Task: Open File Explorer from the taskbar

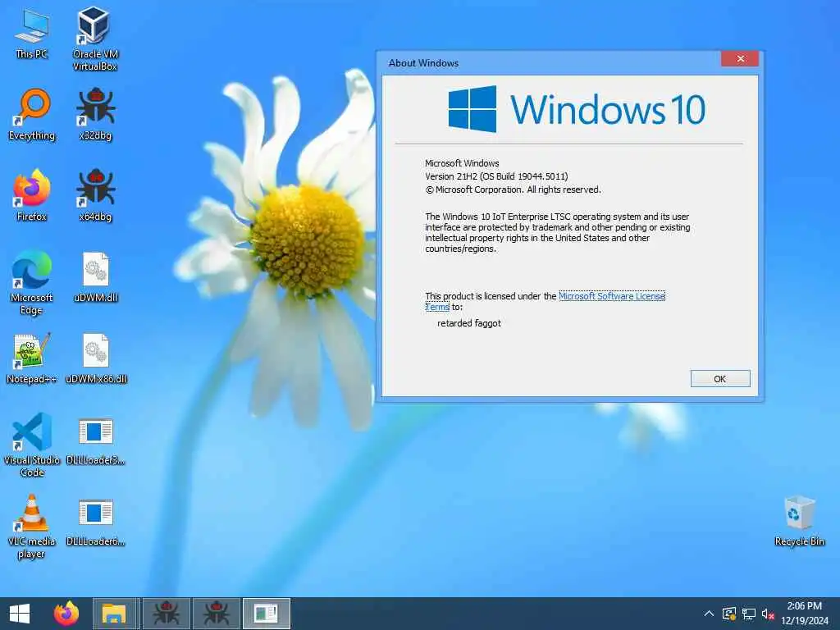Action: (x=113, y=614)
